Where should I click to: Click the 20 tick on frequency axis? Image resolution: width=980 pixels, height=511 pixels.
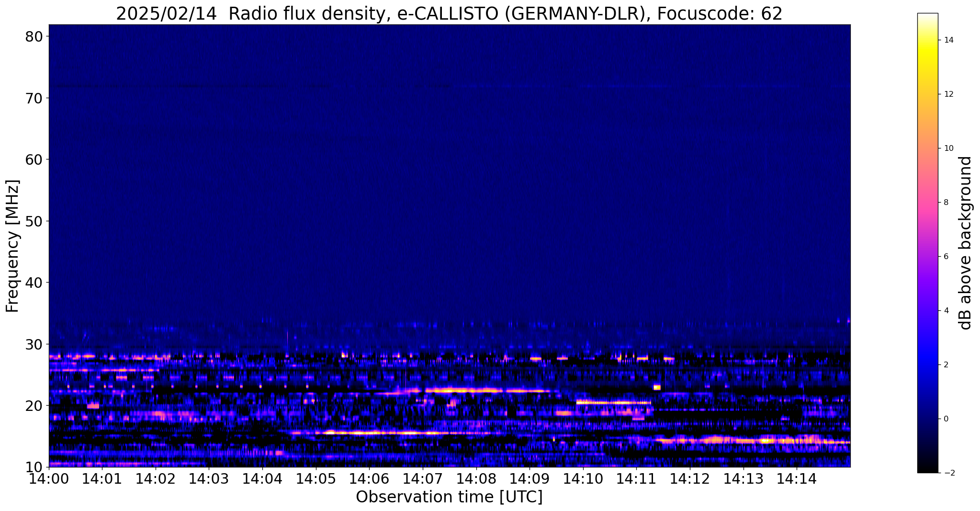pyautogui.click(x=34, y=406)
